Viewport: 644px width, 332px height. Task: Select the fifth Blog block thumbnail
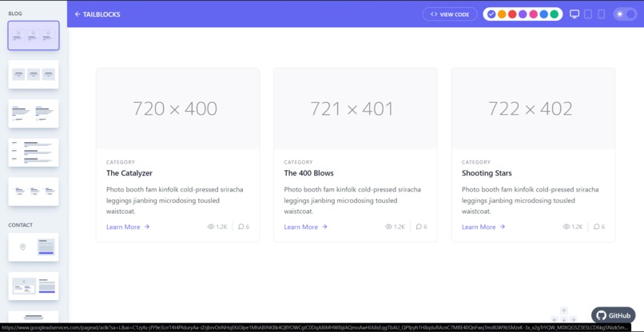click(34, 192)
